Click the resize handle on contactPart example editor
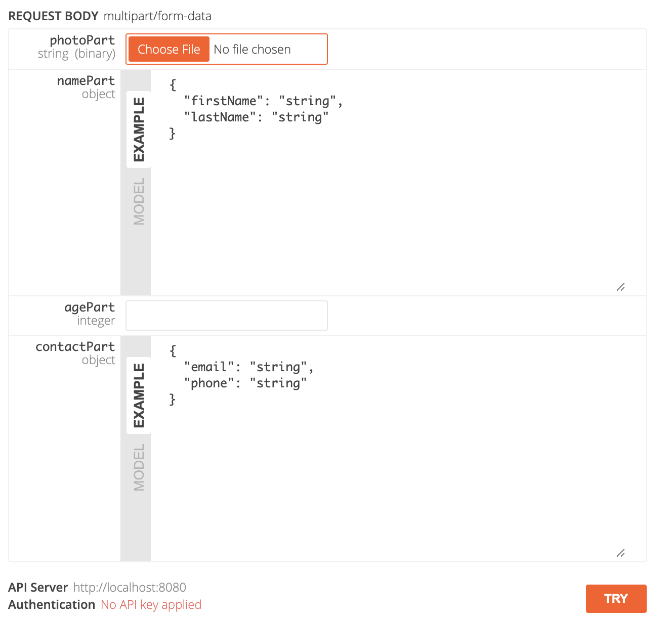Viewport: 672px width, 622px height. (621, 553)
